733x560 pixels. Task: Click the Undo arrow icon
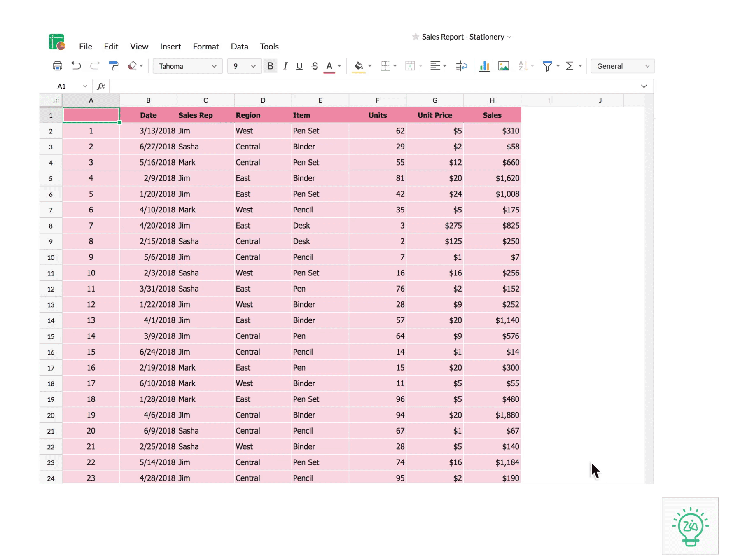(x=76, y=66)
